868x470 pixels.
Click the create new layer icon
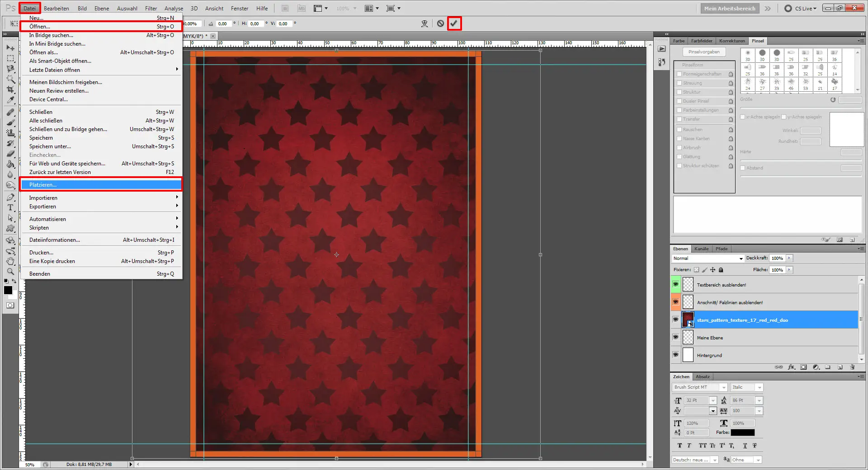[840, 367]
